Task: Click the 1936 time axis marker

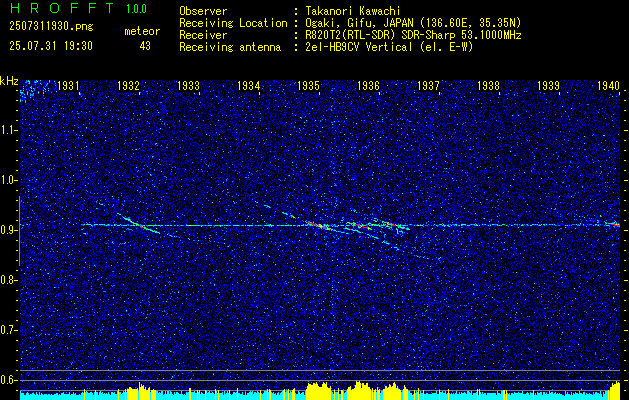Action: pos(368,85)
